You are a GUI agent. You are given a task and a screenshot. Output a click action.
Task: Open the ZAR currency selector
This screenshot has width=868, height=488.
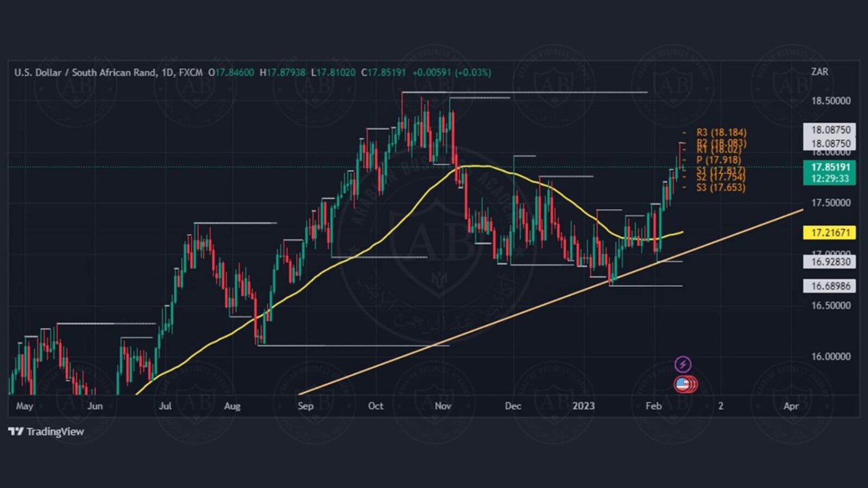pos(819,72)
